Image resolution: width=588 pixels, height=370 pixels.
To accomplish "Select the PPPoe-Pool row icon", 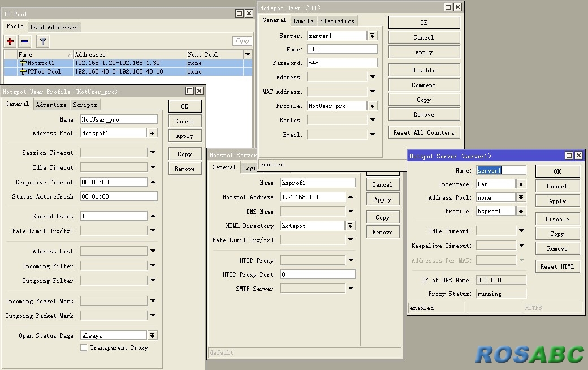I will click(23, 71).
